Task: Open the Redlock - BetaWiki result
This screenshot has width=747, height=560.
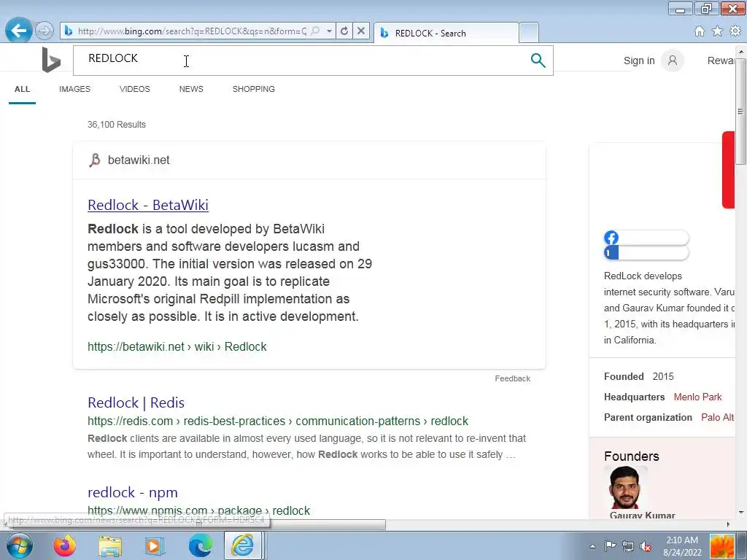Action: coord(148,205)
